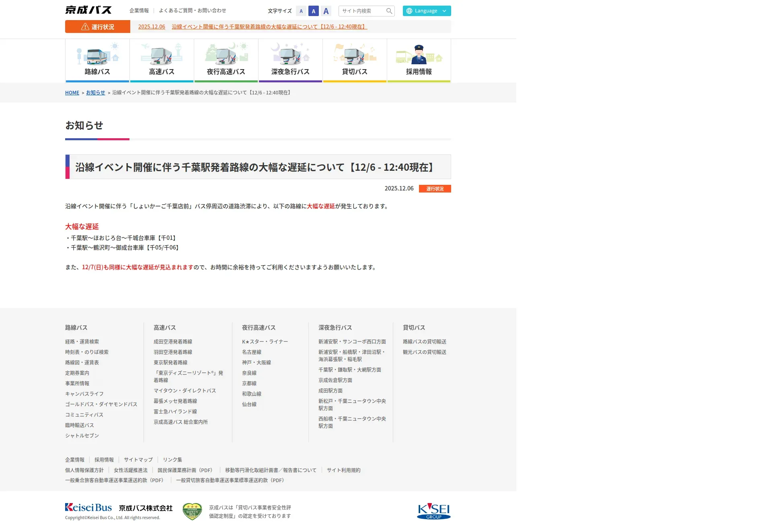This screenshot has height=532, width=772.
Task: Click the search magnifier icon
Action: 389,11
